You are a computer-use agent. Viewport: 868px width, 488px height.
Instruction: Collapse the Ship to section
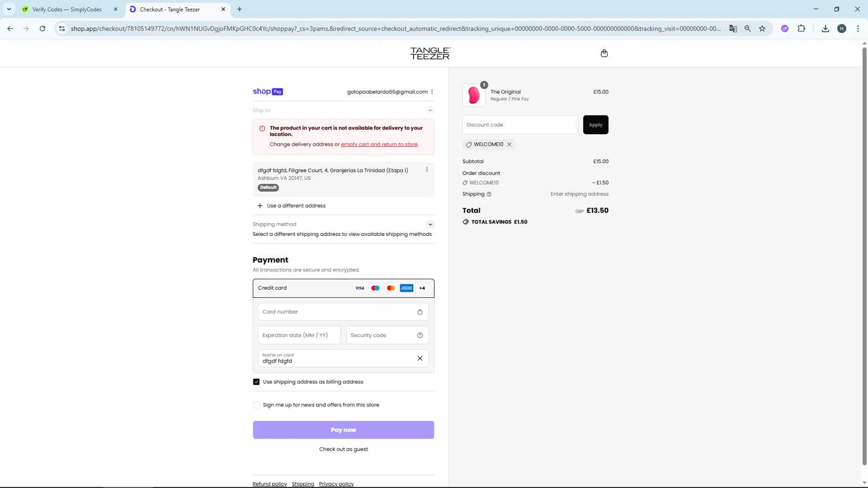pyautogui.click(x=430, y=110)
